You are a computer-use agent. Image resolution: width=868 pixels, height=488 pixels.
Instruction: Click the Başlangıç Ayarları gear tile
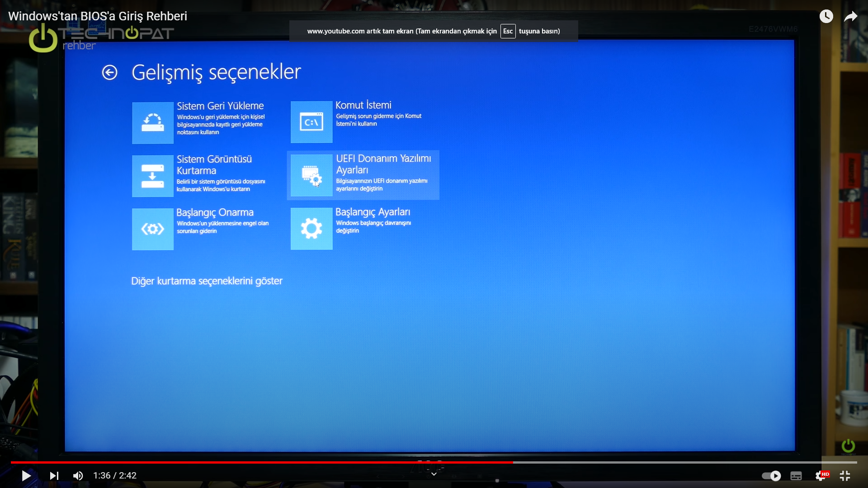311,229
